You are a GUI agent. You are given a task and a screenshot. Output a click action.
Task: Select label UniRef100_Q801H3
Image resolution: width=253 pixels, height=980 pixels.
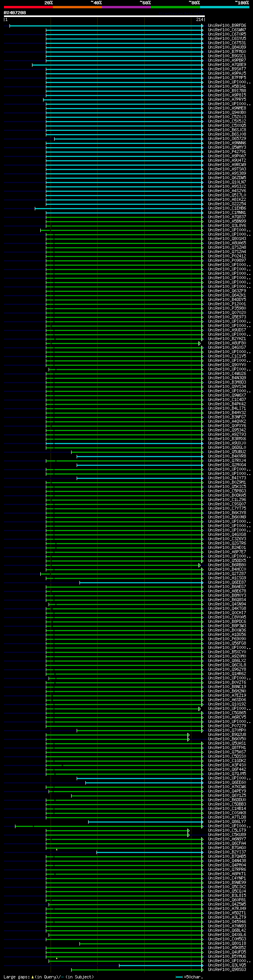click(227, 239)
